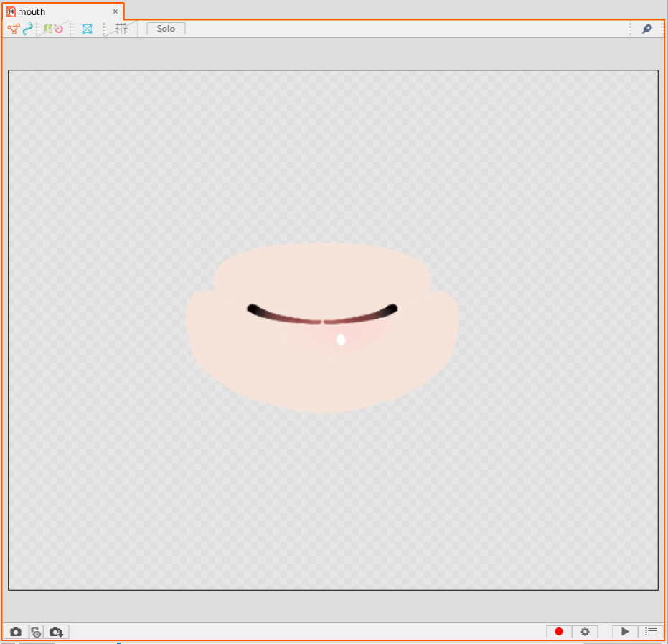Play the animation preview
This screenshot has width=668, height=644.
pos(625,631)
